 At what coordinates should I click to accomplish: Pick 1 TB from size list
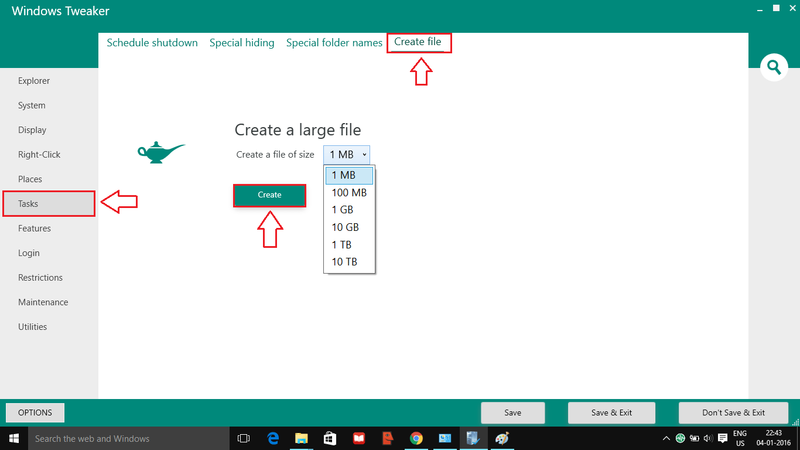[x=349, y=245]
